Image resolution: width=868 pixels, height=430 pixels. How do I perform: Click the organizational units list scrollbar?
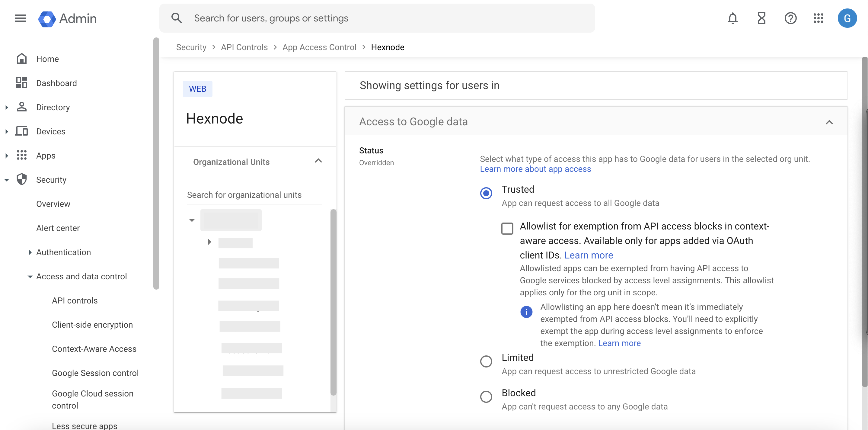point(333,302)
